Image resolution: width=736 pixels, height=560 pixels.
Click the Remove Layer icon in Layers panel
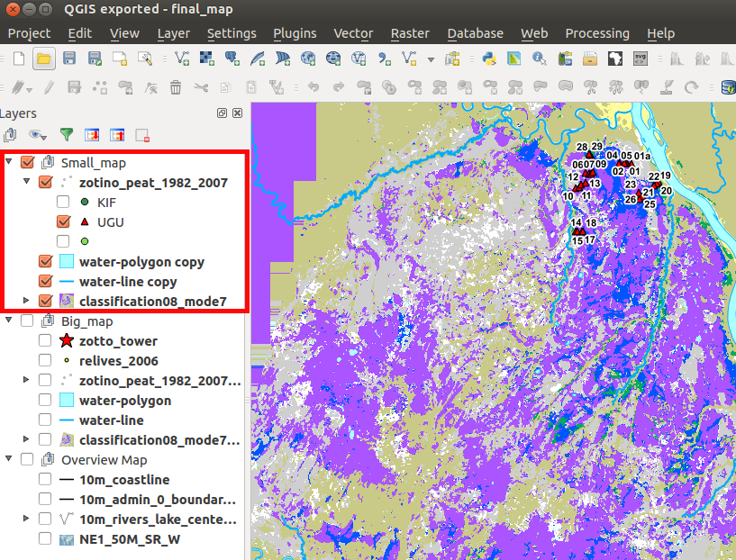point(142,135)
